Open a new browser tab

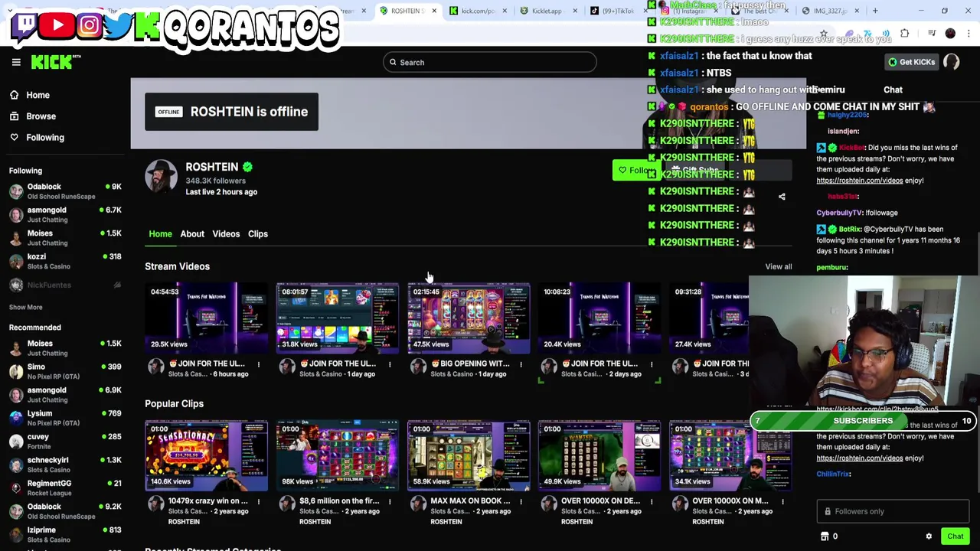point(875,11)
